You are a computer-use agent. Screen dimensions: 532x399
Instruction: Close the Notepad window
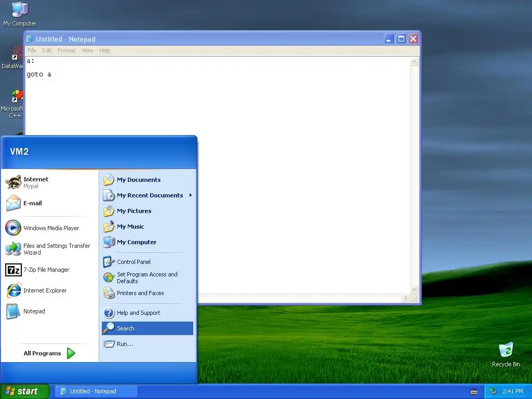pyautogui.click(x=413, y=39)
